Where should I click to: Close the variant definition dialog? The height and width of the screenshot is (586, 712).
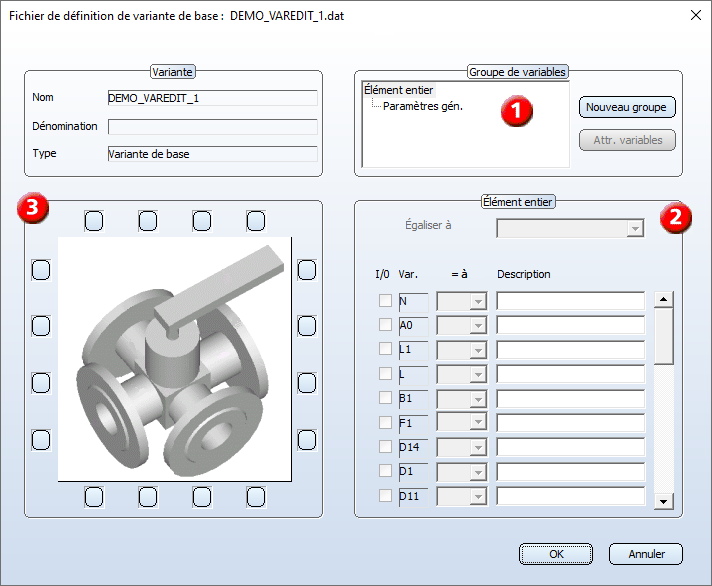click(x=695, y=15)
